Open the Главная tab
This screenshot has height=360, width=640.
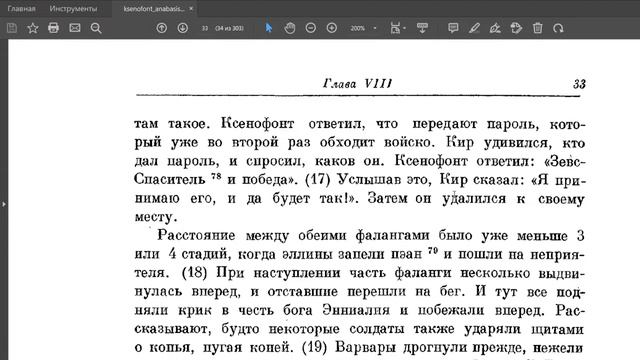tap(21, 9)
